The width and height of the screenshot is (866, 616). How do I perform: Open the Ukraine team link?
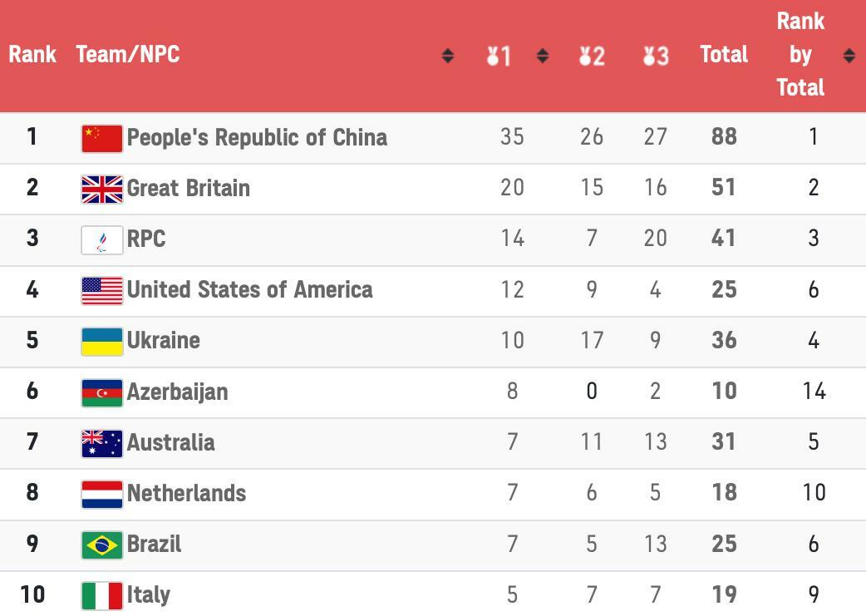coord(163,341)
